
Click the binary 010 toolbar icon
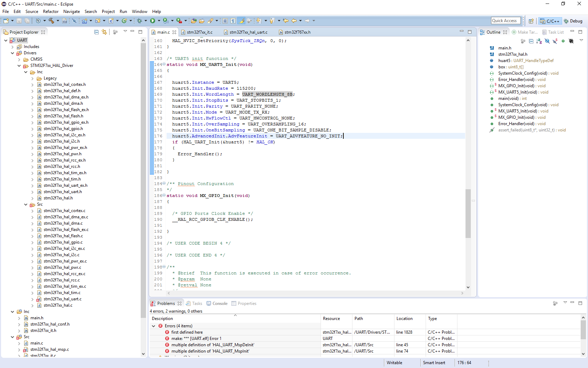(x=65, y=21)
